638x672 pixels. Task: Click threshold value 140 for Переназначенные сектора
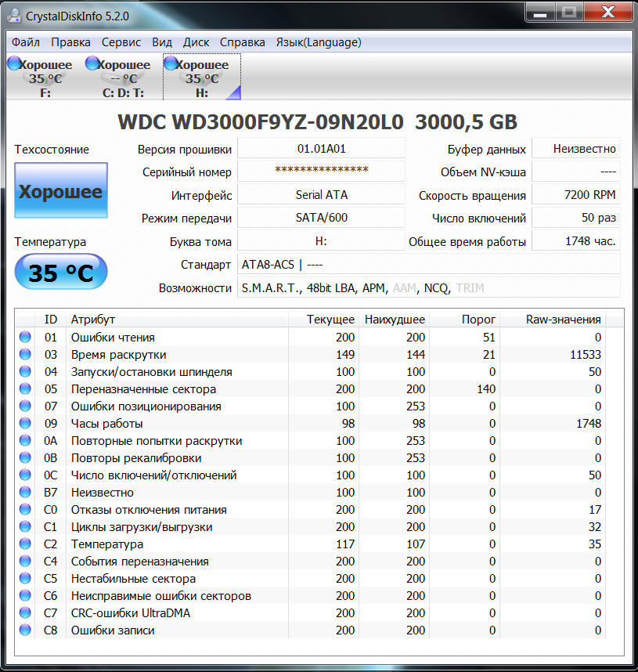click(x=486, y=388)
